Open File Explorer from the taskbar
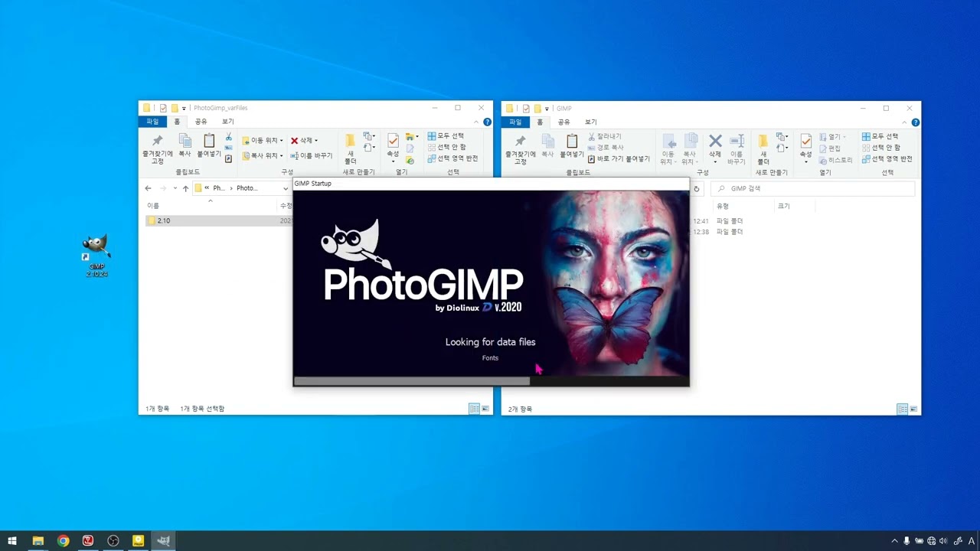Viewport: 980px width, 551px height. [38, 541]
